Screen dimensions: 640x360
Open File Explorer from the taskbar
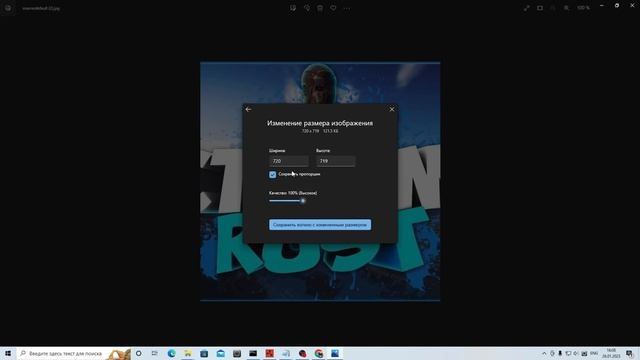[x=188, y=353]
